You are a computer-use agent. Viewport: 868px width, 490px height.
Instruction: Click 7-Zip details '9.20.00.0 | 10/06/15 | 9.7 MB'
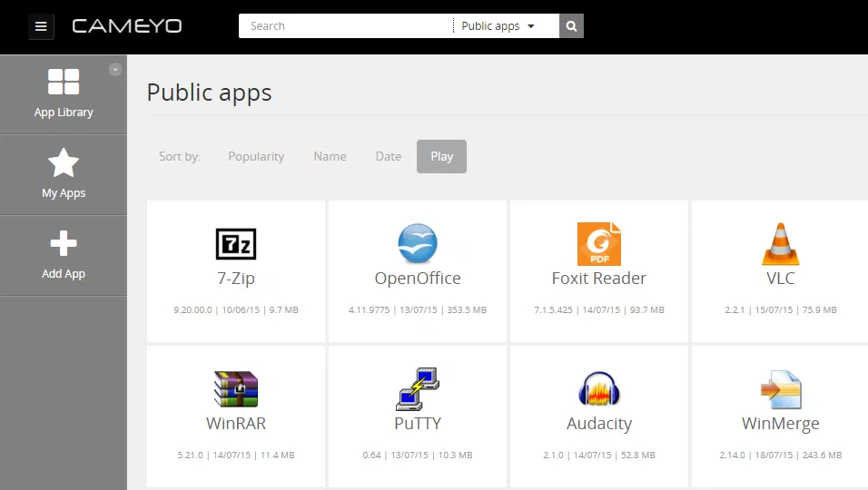[236, 309]
